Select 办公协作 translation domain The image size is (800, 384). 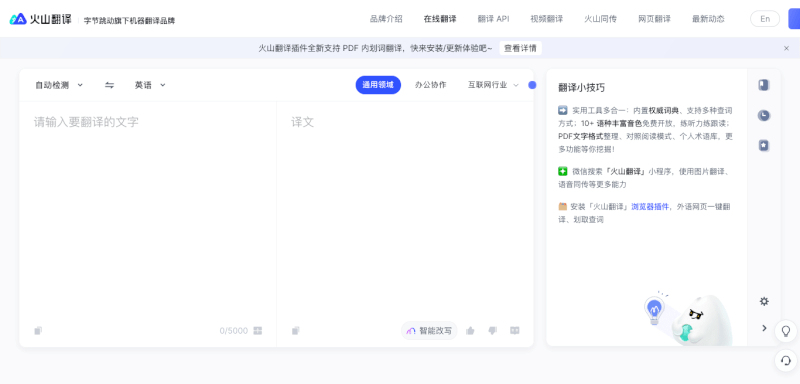coord(431,85)
